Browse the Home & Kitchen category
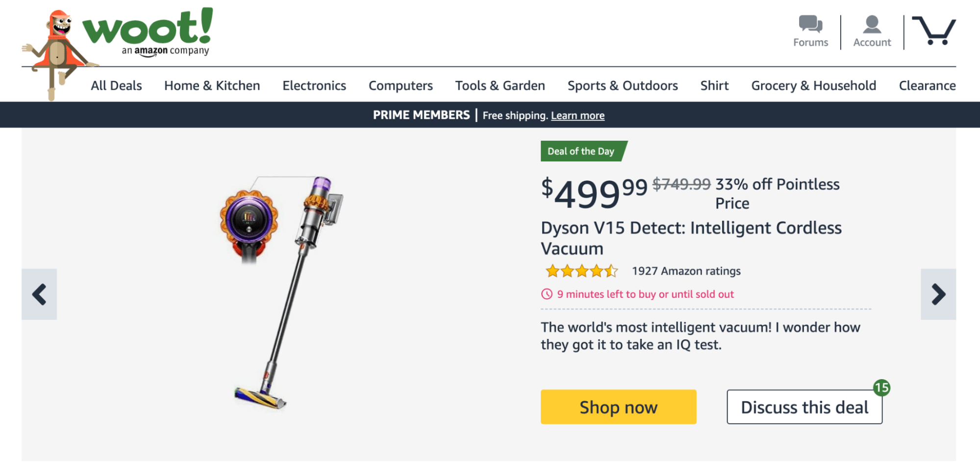 (212, 86)
